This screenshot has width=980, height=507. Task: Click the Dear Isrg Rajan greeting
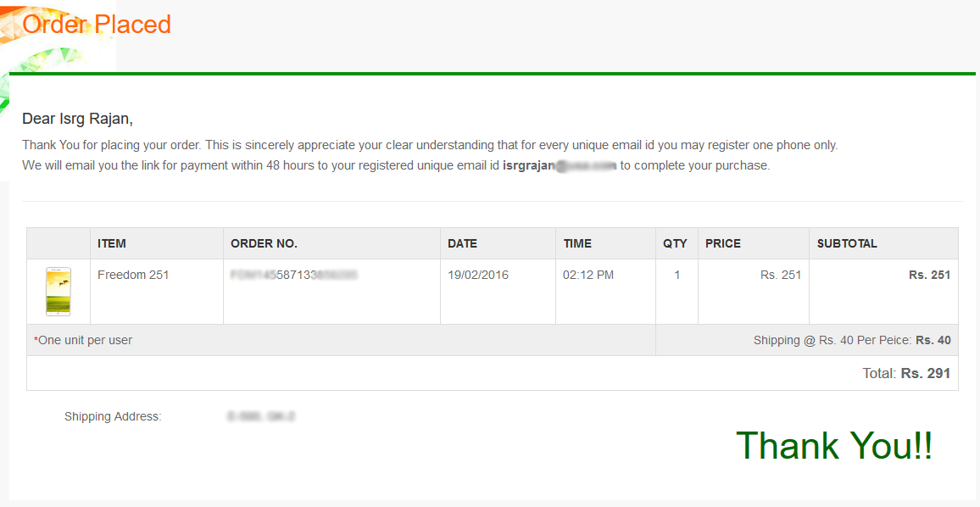point(77,118)
